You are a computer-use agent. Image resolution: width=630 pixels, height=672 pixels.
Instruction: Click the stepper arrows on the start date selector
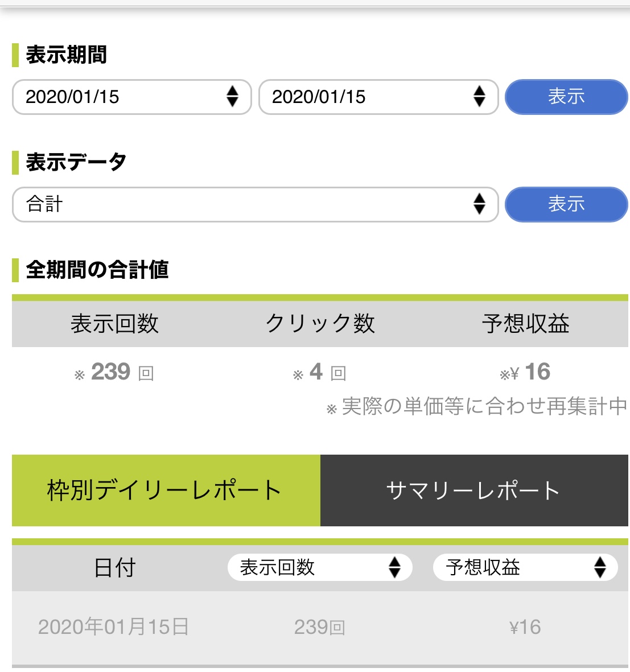click(x=232, y=97)
